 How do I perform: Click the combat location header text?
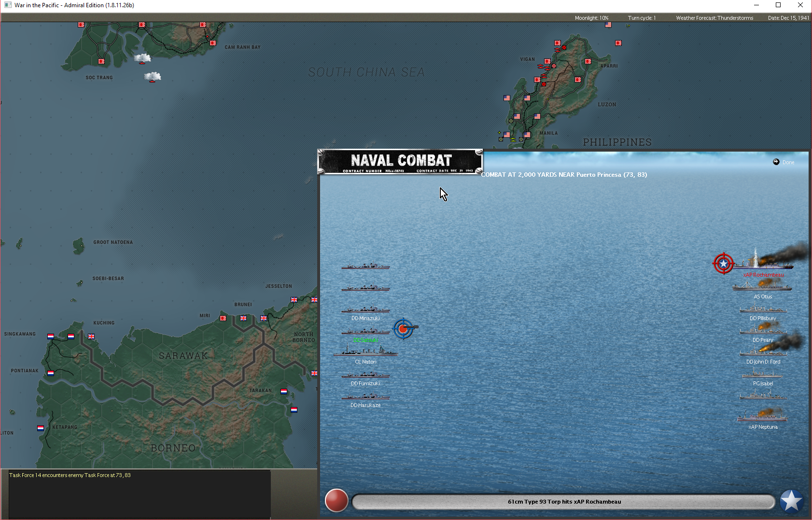click(x=564, y=175)
